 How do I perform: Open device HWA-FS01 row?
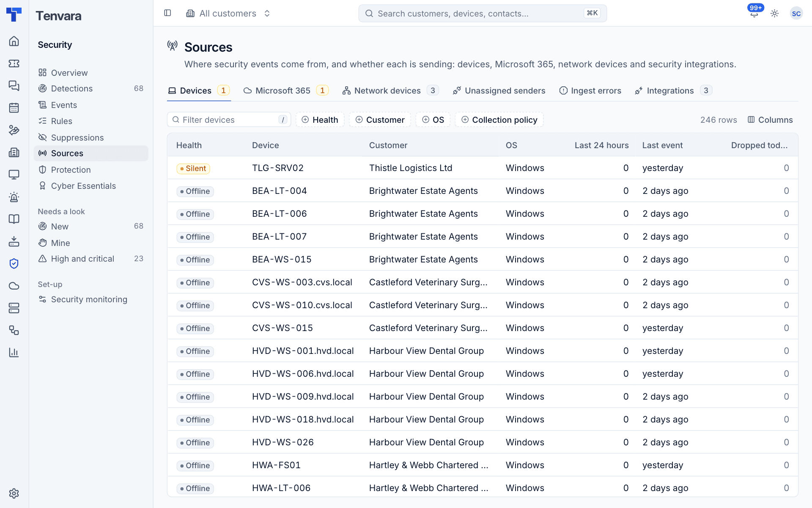[483, 465]
